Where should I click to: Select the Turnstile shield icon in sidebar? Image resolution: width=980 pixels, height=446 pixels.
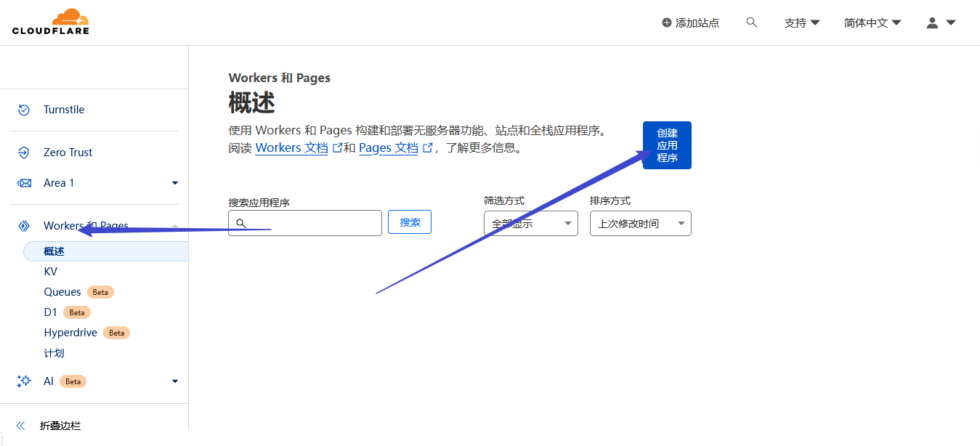(23, 109)
